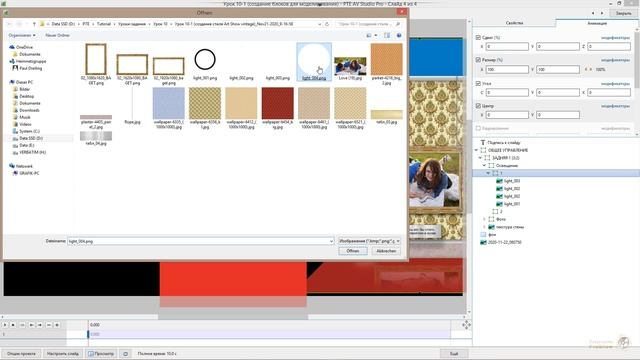Select light_001 object in objects tree
Viewport: 640px width, 360px height.
point(508,204)
